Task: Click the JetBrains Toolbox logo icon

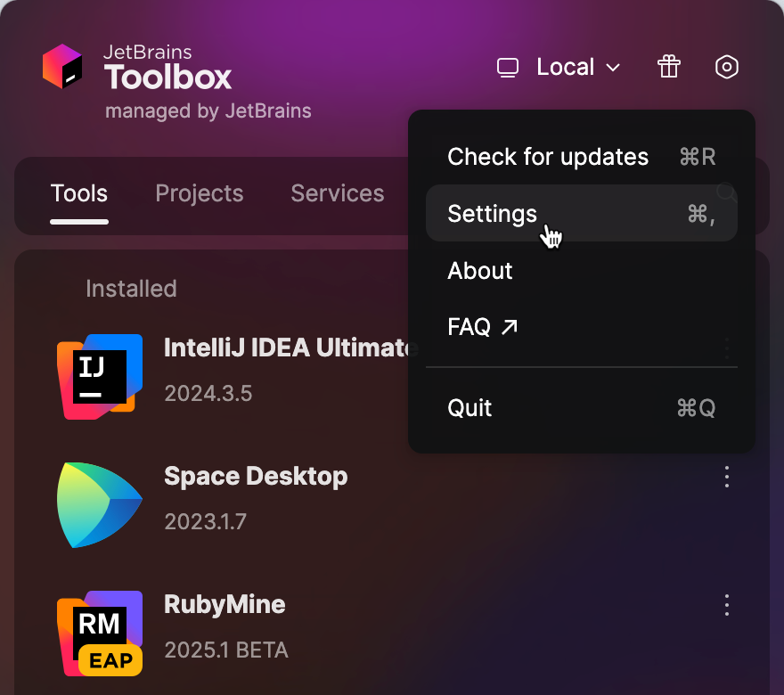Action: 62,65
